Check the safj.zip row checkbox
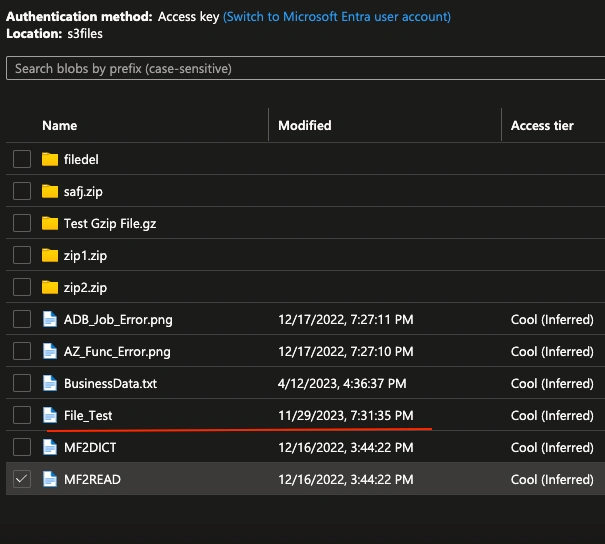605x544 pixels. (22, 191)
